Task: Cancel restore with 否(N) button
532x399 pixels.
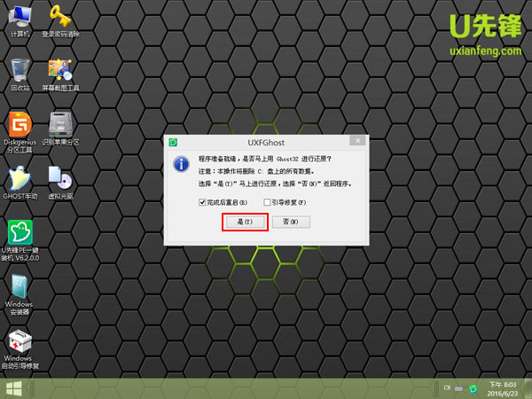Action: click(291, 222)
